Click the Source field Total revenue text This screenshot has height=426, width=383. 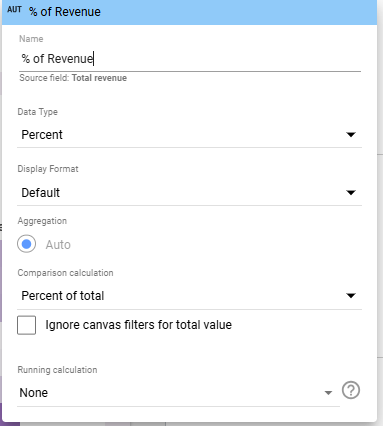click(x=73, y=78)
